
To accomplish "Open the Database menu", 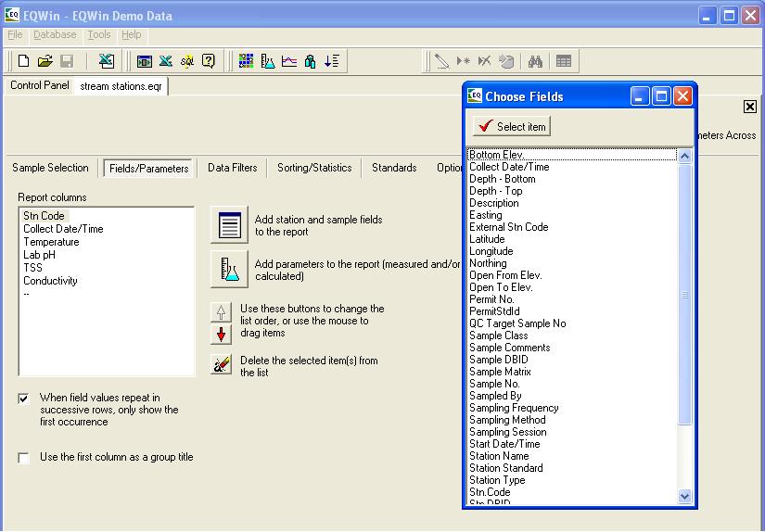I will [55, 34].
